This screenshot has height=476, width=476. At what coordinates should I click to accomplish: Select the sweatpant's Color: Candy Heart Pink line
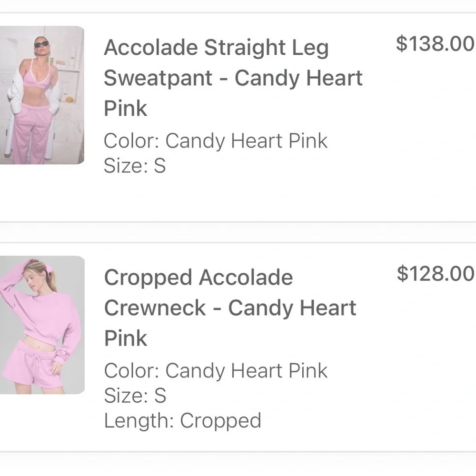(x=216, y=141)
